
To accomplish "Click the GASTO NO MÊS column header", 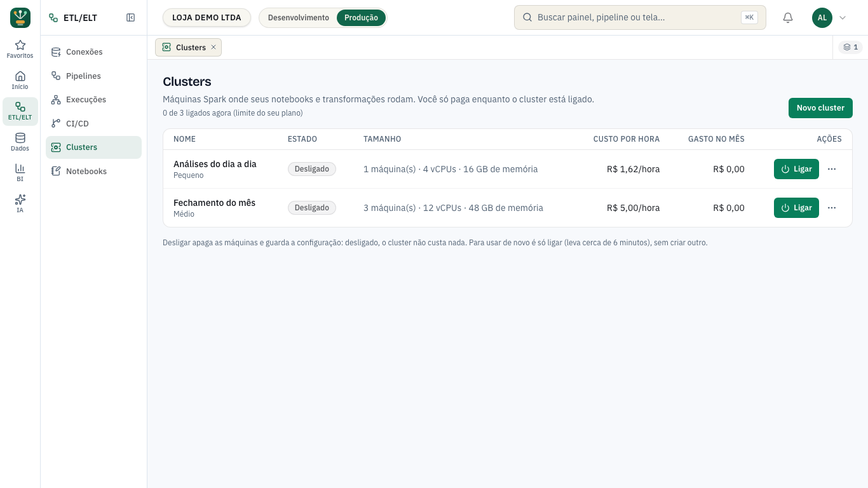I will [x=716, y=139].
